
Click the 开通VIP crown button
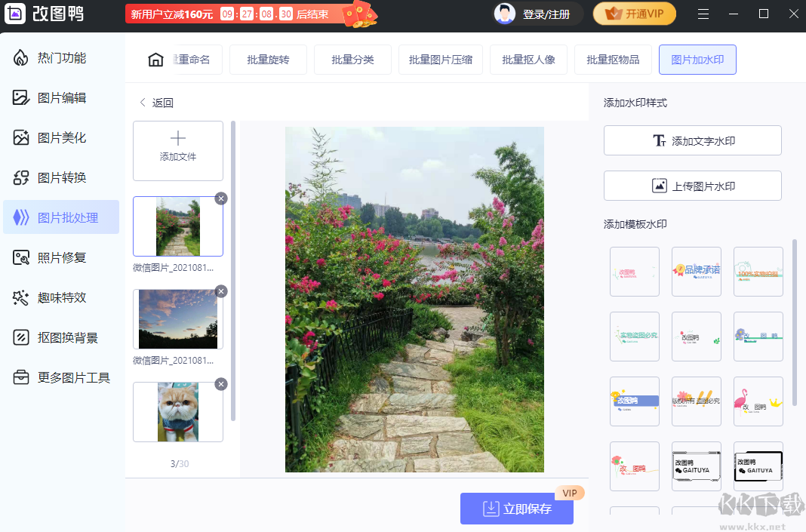[634, 14]
